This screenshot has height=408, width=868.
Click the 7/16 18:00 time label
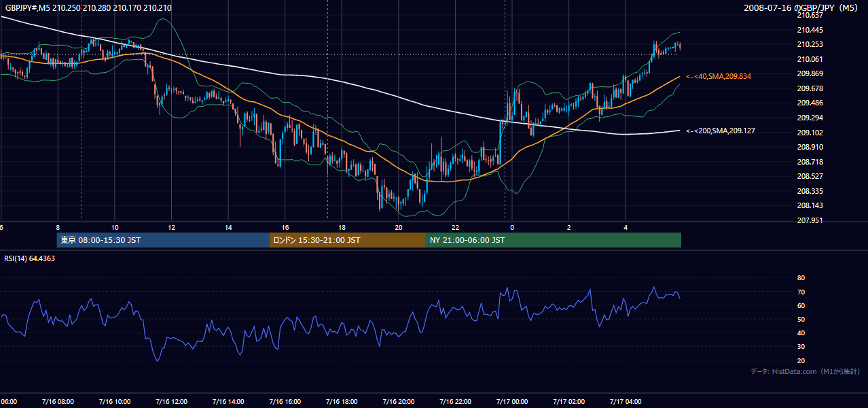[342, 401]
